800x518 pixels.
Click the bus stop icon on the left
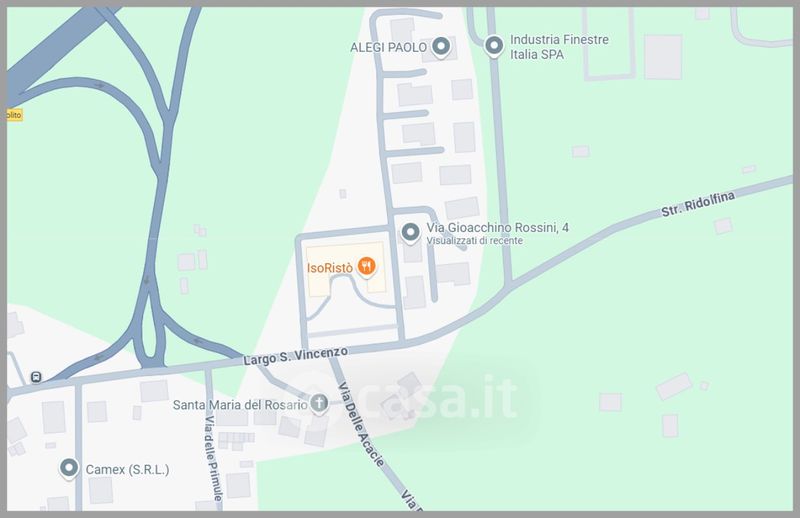click(36, 377)
